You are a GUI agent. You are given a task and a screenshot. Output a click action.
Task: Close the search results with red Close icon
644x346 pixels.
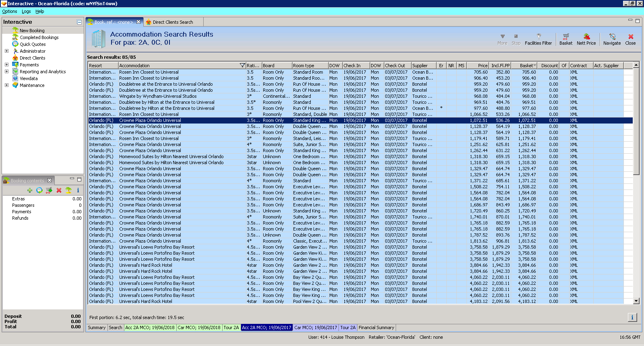coord(630,37)
